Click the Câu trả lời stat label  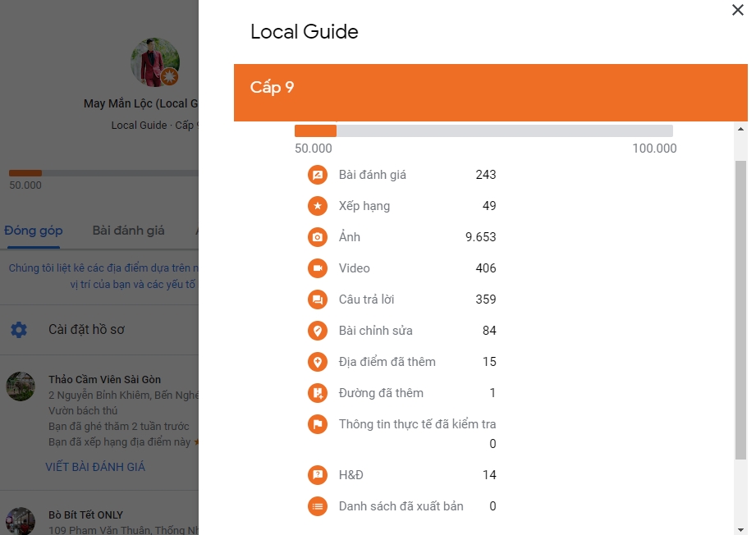[x=366, y=300]
